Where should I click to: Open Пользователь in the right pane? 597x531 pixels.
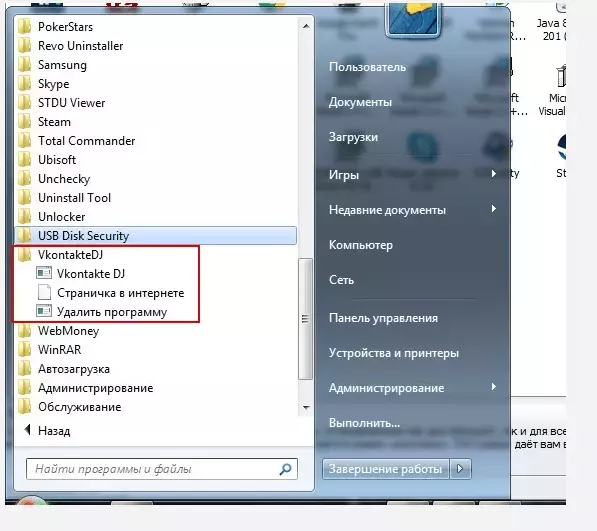click(x=367, y=67)
